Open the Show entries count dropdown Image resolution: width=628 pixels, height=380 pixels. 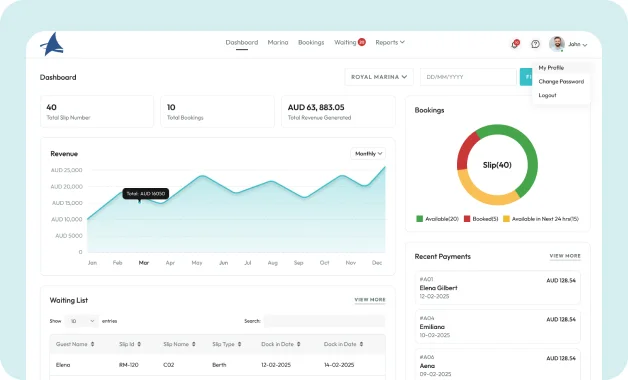(81, 321)
